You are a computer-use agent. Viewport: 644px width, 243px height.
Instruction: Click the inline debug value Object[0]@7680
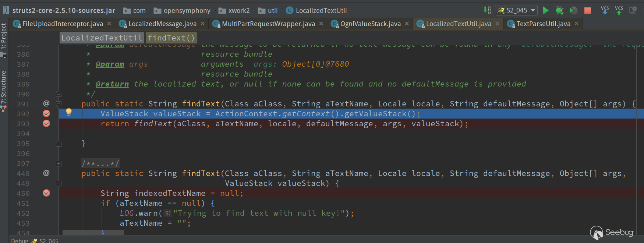pos(315,64)
